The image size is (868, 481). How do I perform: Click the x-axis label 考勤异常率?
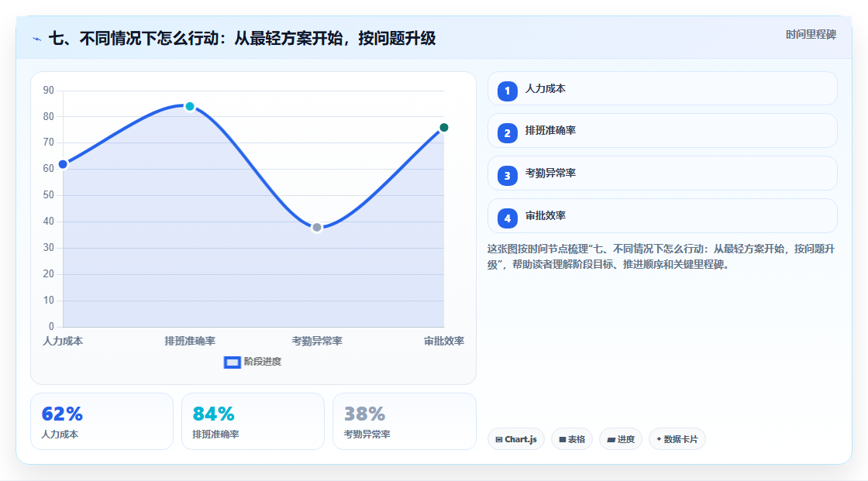coord(317,341)
